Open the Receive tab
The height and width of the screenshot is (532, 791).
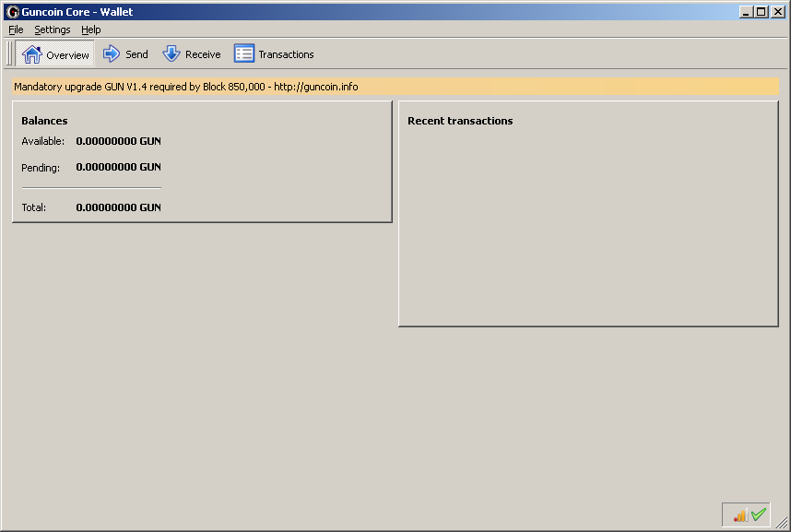click(192, 54)
